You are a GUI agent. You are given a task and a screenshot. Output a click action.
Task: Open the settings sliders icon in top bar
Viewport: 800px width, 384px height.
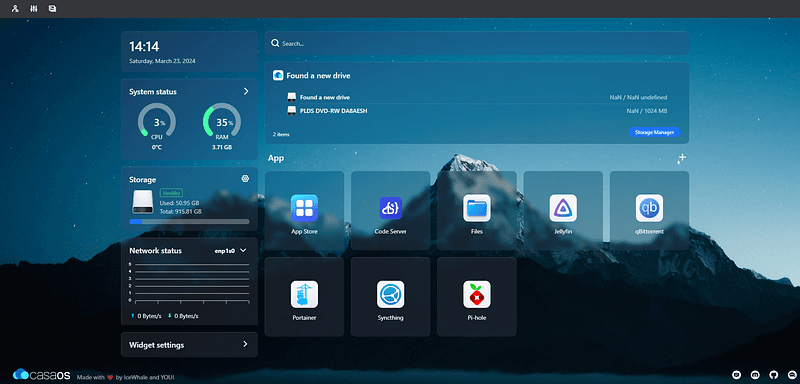pos(34,9)
